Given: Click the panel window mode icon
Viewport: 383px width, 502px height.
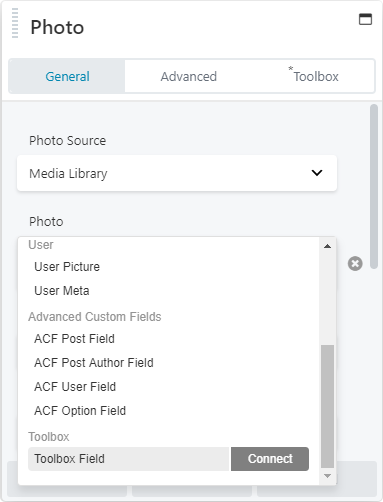Looking at the screenshot, I should [x=365, y=19].
